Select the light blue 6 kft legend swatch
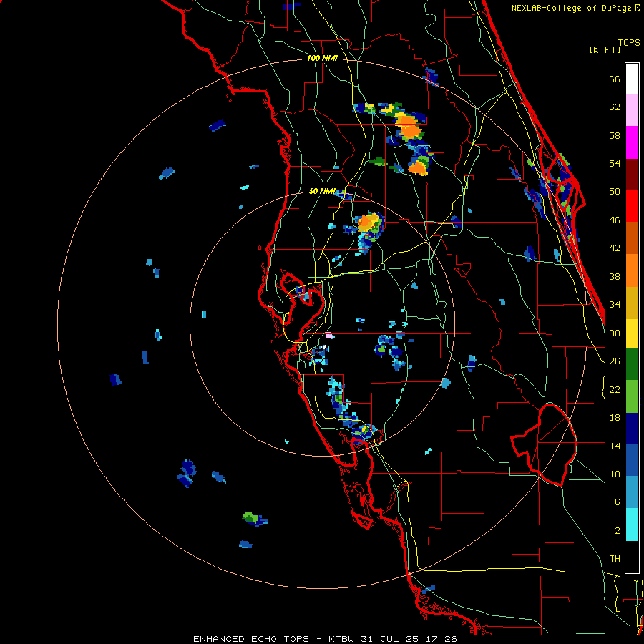The height and width of the screenshot is (644, 644). tap(632, 492)
